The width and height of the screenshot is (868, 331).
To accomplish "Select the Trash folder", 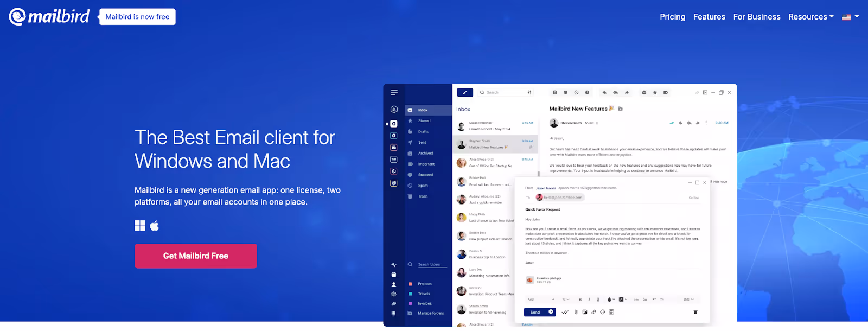I will 429,196.
